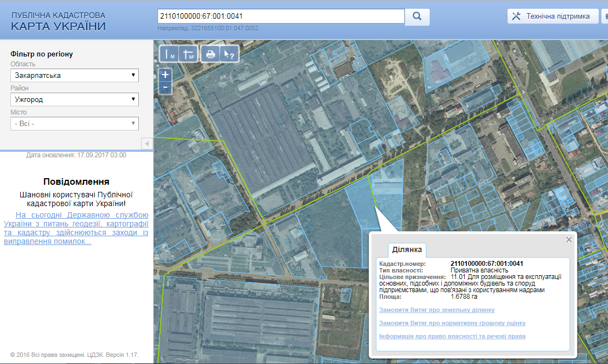Expand the Місто dropdown

coord(75,123)
